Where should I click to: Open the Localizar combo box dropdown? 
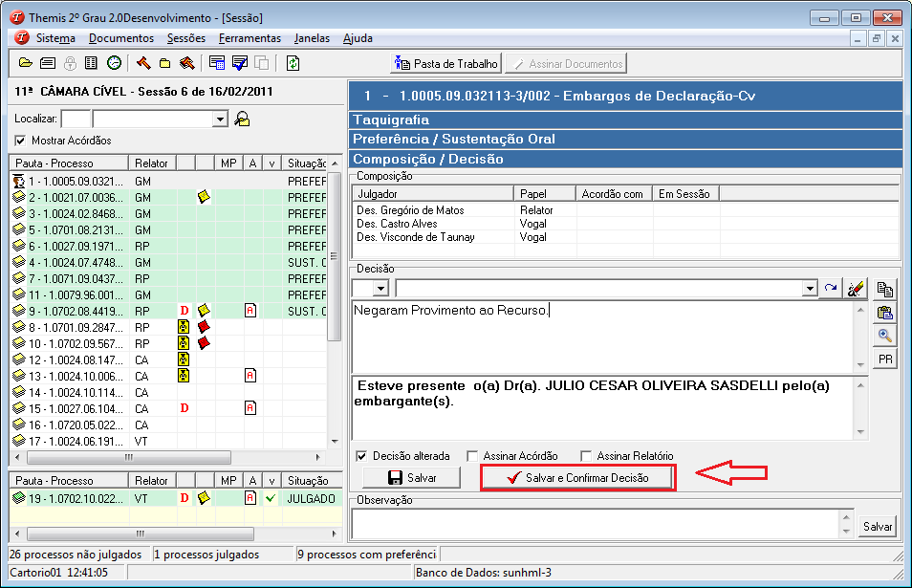pos(219,120)
